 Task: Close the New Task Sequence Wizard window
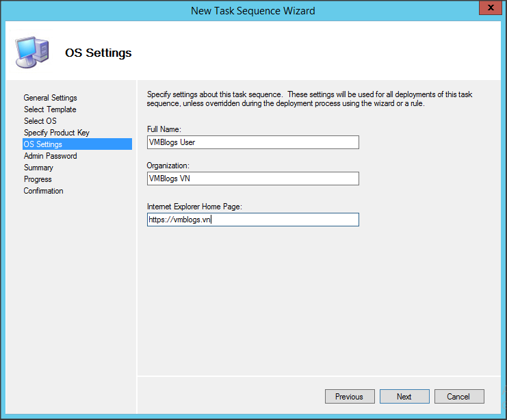pos(488,10)
